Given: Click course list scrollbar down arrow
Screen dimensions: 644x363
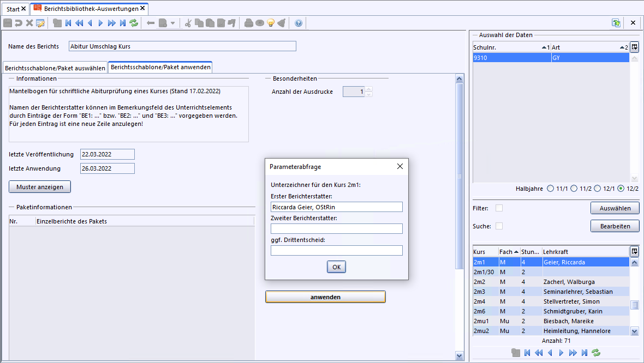Looking at the screenshot, I should [x=635, y=331].
